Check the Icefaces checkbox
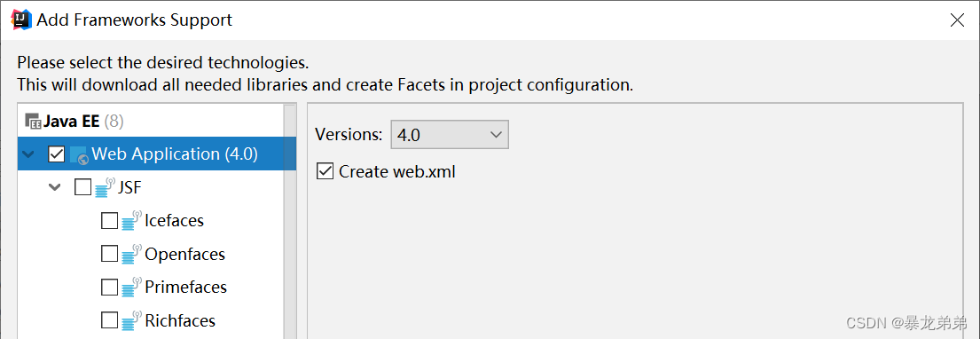 109,221
